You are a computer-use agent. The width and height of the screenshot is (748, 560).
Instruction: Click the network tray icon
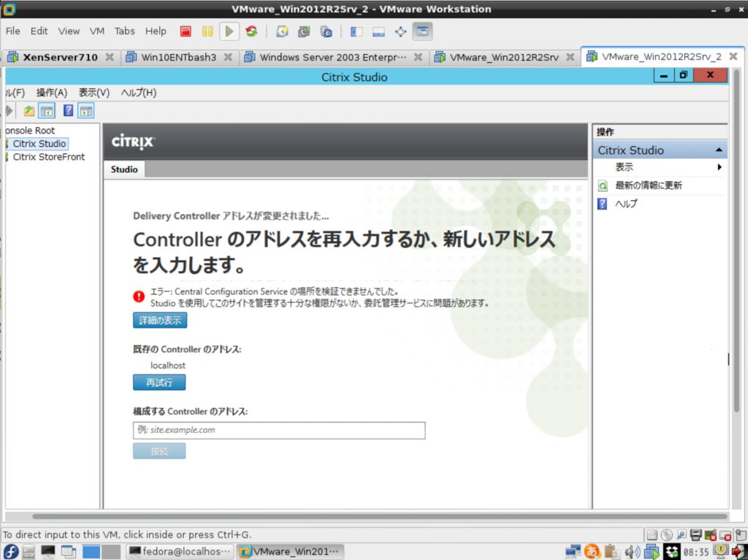point(573,551)
